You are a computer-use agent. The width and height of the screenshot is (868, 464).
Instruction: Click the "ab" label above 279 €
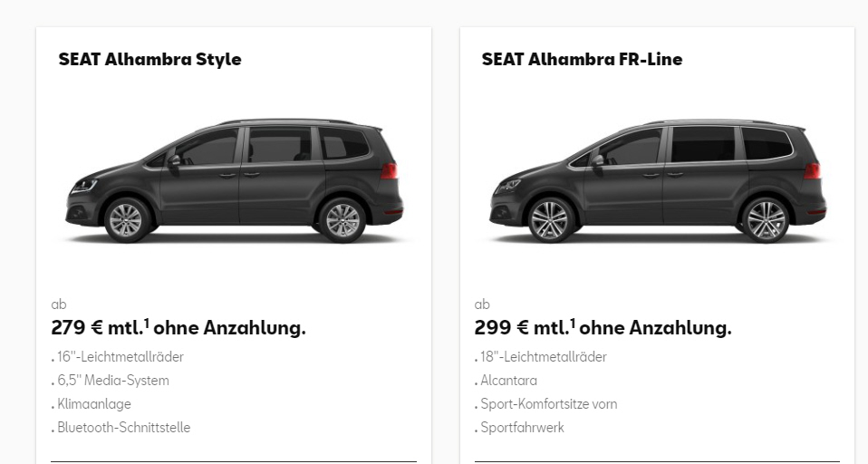point(59,304)
